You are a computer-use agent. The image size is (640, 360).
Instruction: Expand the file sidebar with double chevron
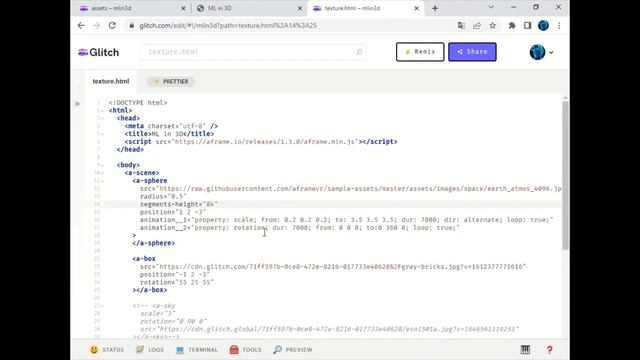tap(77, 104)
